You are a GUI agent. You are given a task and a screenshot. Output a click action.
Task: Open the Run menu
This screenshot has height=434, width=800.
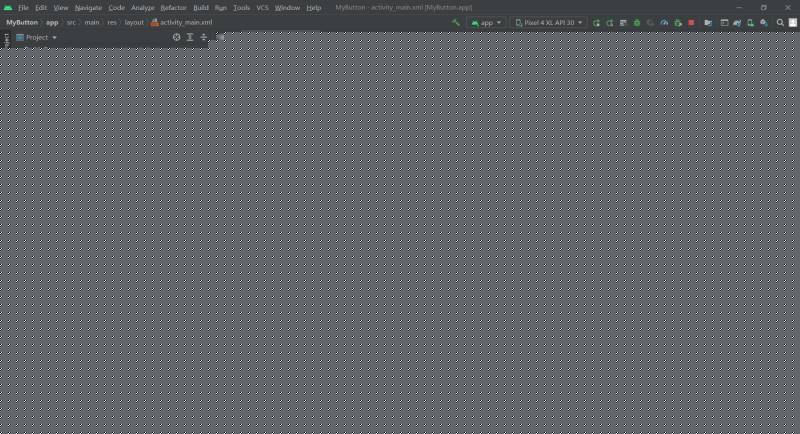point(220,8)
